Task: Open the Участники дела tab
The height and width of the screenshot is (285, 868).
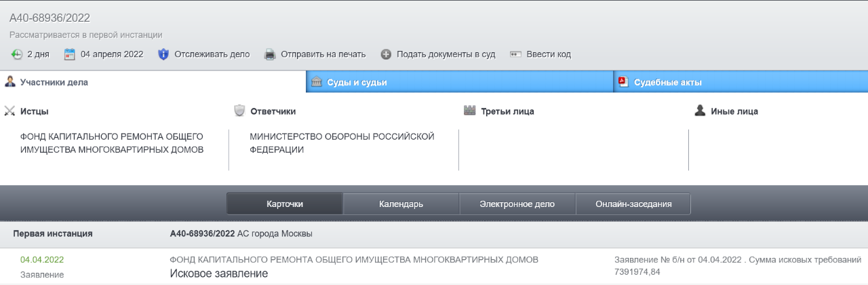Action: point(54,82)
